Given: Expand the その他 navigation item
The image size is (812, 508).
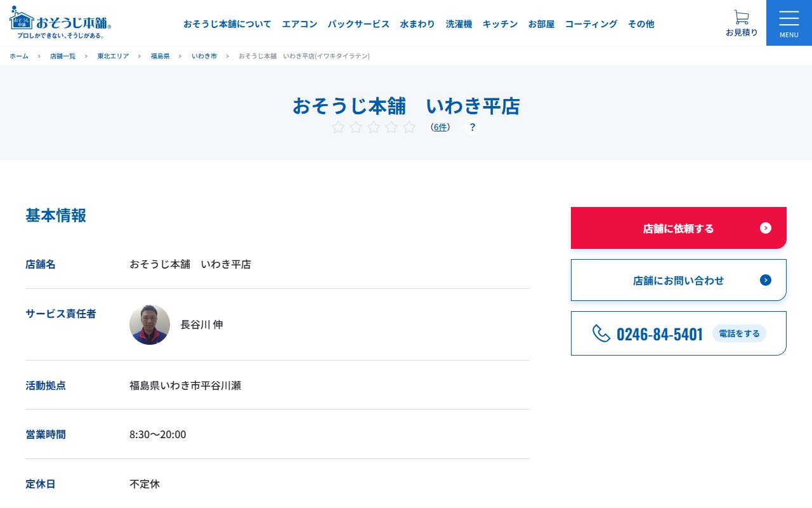Looking at the screenshot, I should [641, 24].
